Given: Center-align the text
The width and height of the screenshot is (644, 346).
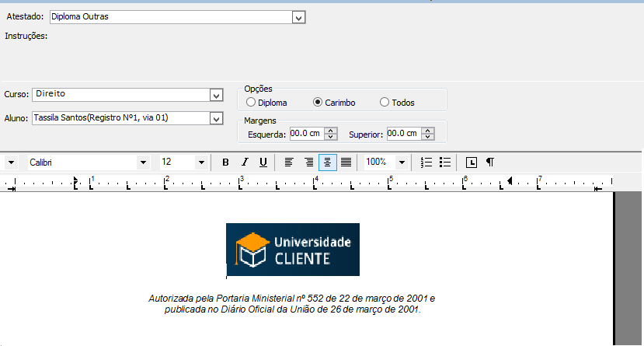Looking at the screenshot, I should [327, 163].
